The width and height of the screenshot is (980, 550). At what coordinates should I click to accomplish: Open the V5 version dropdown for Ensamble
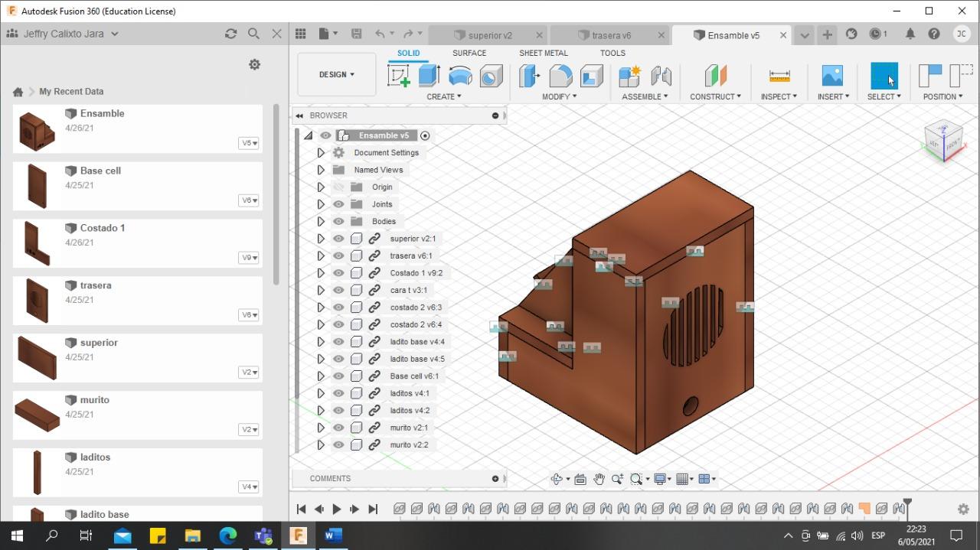(x=249, y=143)
